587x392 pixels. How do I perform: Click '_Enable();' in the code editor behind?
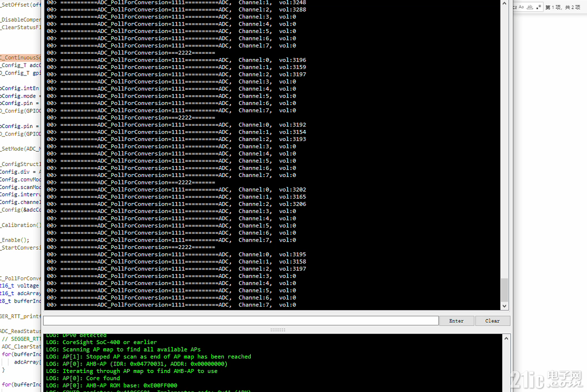[x=15, y=240]
